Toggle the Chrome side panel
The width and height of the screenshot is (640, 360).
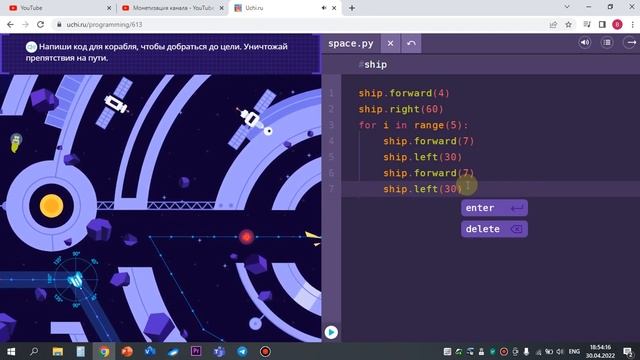pos(602,24)
